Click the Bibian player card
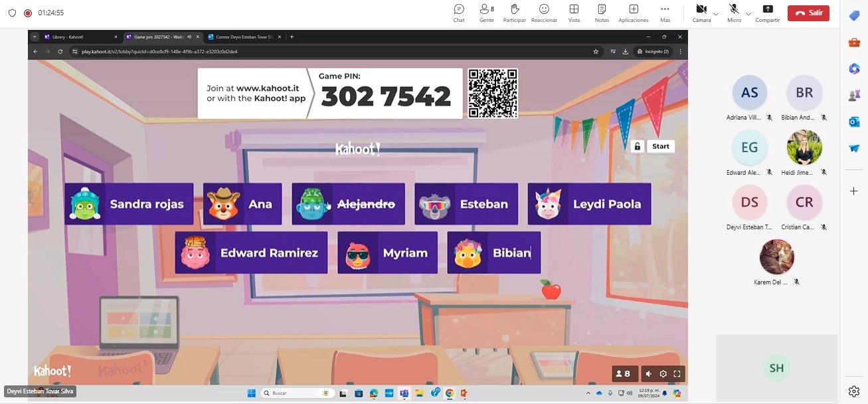Screen dimensions: 868x404 pyautogui.click(x=493, y=252)
